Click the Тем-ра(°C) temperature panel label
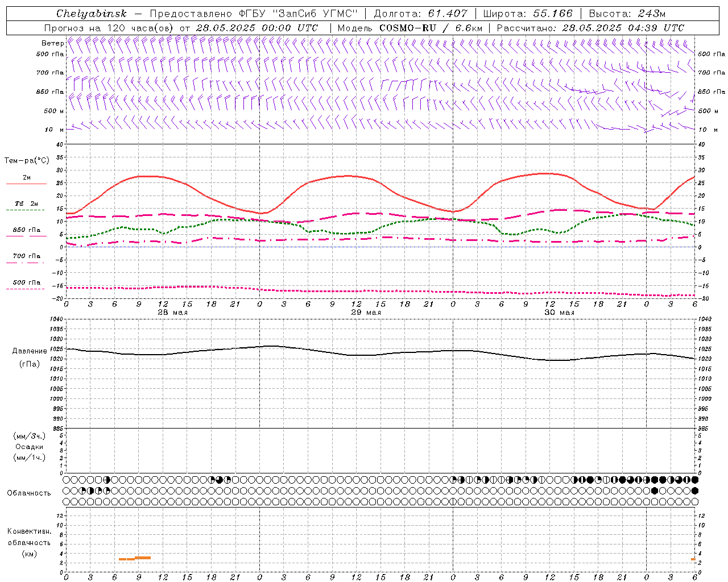 tap(27, 161)
